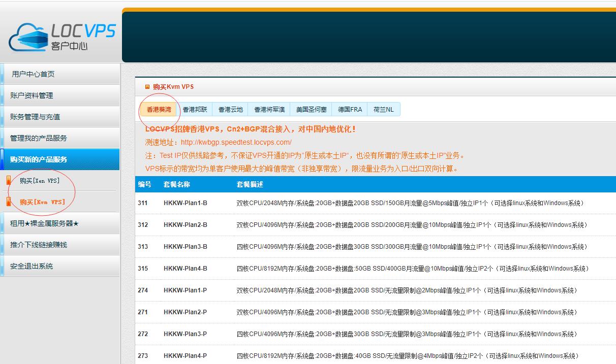Click plan number 274
This screenshot has height=364, width=616.
[143, 290]
